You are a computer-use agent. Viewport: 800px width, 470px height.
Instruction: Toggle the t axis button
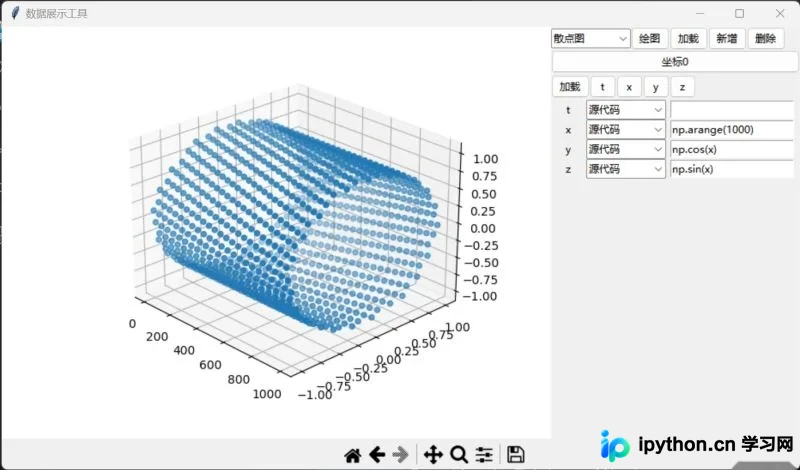click(603, 87)
